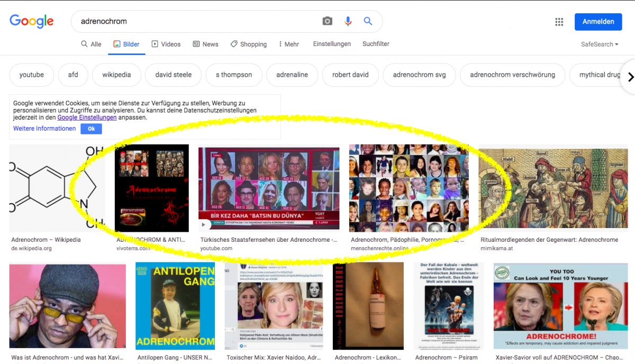Open the menschenrechte.online children collage

[409, 188]
